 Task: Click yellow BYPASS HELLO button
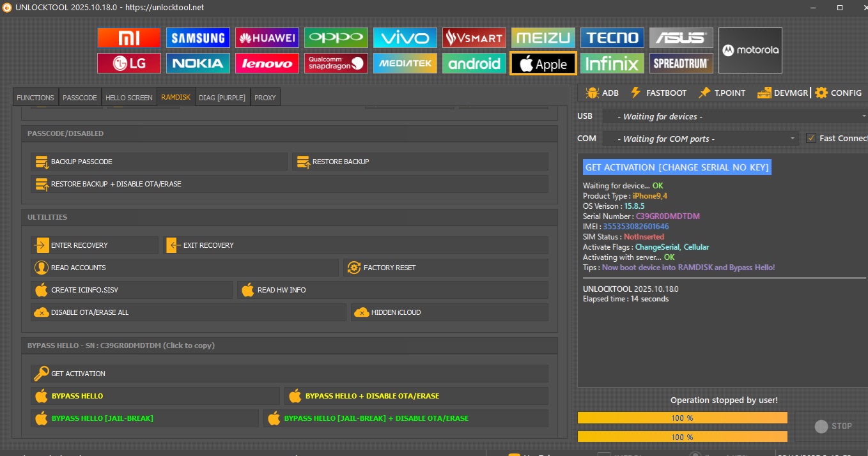click(155, 396)
